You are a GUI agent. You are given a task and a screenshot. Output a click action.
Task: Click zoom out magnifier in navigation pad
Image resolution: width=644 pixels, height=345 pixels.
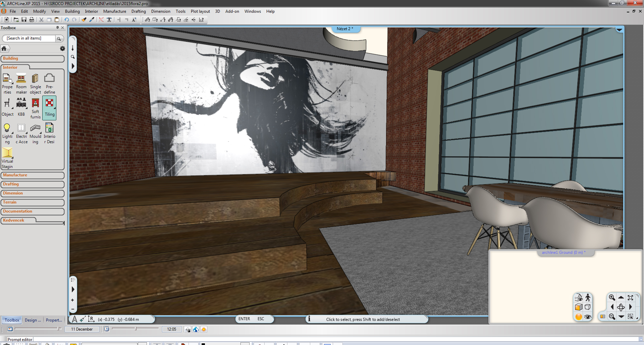pyautogui.click(x=612, y=317)
